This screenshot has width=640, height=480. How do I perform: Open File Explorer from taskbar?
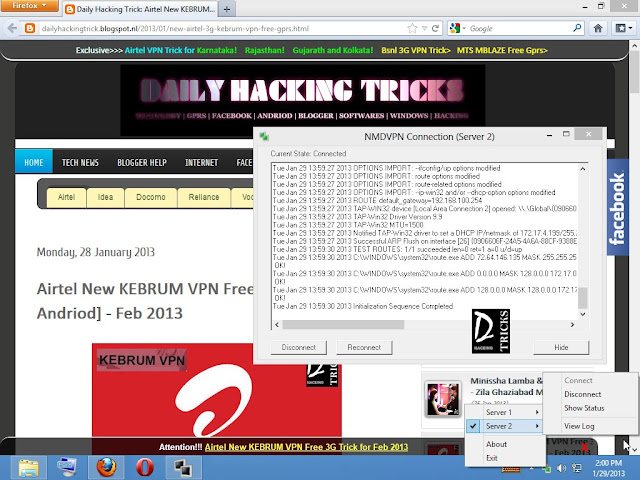pos(28,468)
